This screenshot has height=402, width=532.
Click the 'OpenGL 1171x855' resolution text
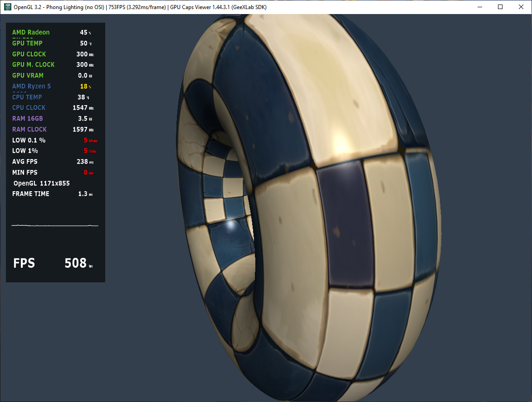point(41,183)
